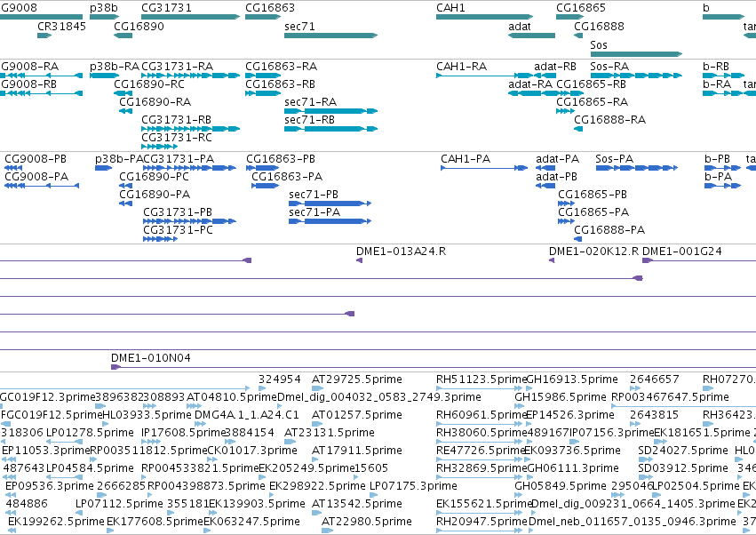
Task: Select EST AT01257.5prime
Action: pos(357,414)
